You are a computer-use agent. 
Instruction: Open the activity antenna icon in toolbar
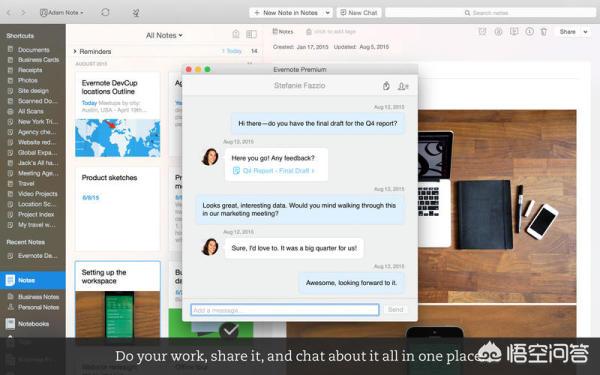pyautogui.click(x=136, y=13)
